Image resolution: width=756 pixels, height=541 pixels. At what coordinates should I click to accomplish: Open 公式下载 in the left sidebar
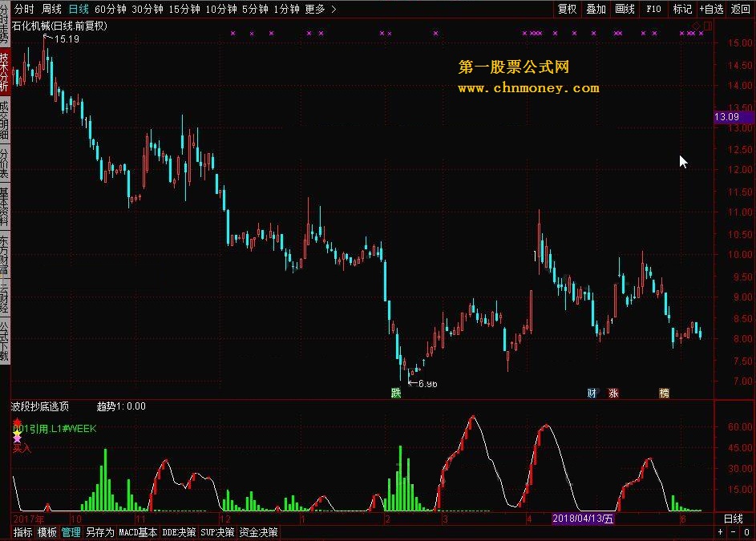click(4, 341)
